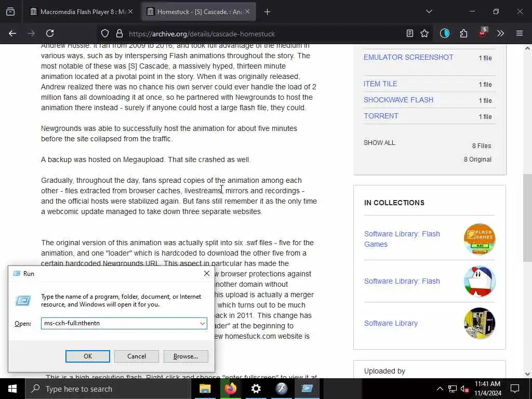The width and height of the screenshot is (532, 399).
Task: Open Software Library: Flash Games collection
Action: [402, 239]
